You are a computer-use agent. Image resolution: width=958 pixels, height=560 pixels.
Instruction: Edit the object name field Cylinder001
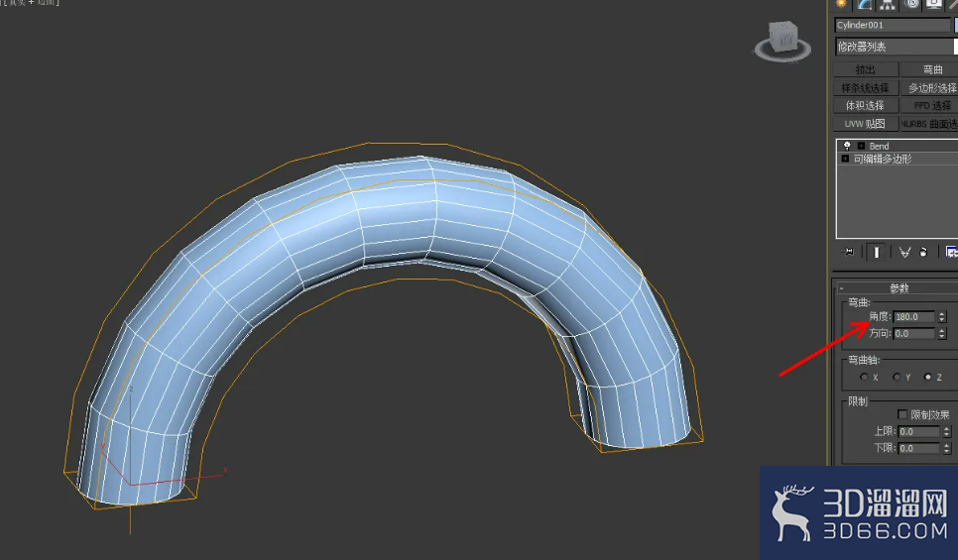(x=893, y=25)
